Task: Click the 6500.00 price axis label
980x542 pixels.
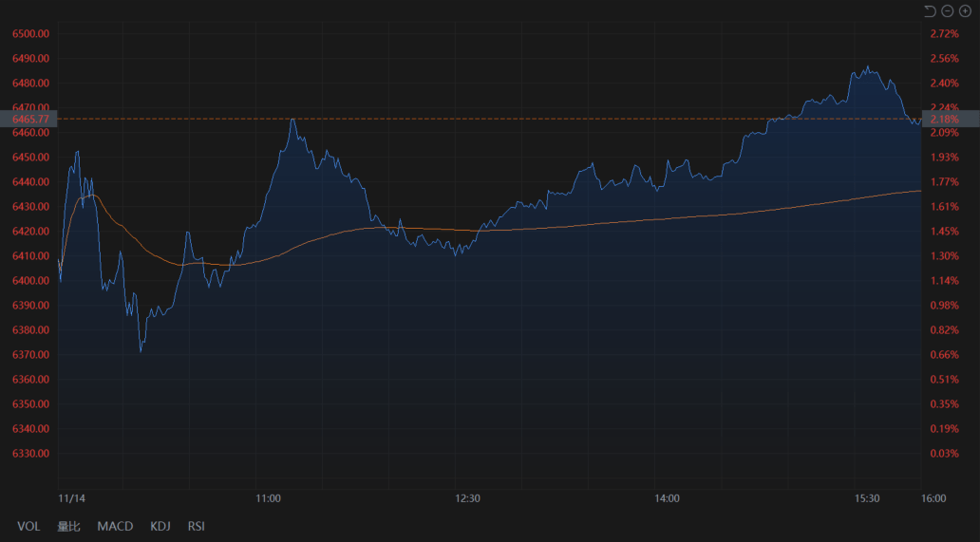Action: coord(30,34)
